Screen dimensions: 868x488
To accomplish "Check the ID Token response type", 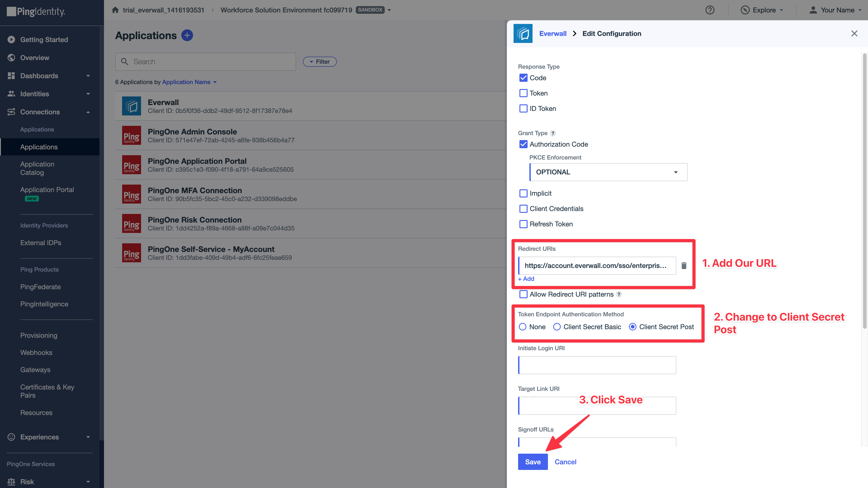I will click(x=523, y=108).
